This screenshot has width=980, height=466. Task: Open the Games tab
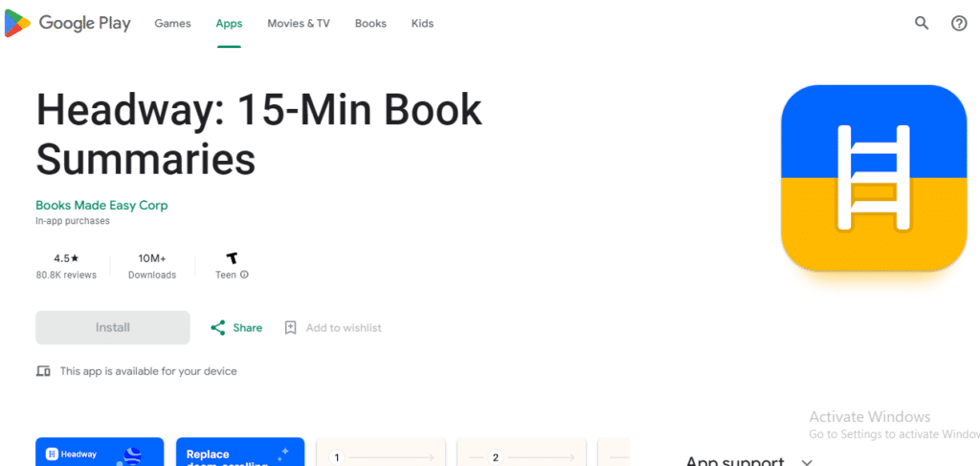point(172,24)
